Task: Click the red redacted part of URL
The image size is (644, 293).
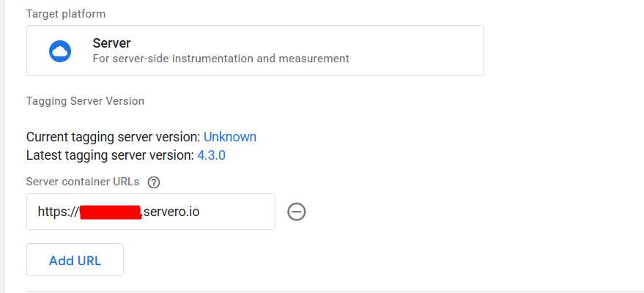Action: point(111,212)
